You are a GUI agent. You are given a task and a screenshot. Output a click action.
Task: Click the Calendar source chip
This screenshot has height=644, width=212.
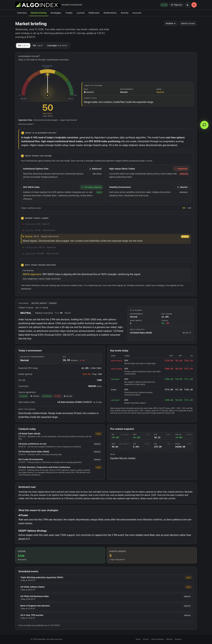click(x=35, y=396)
